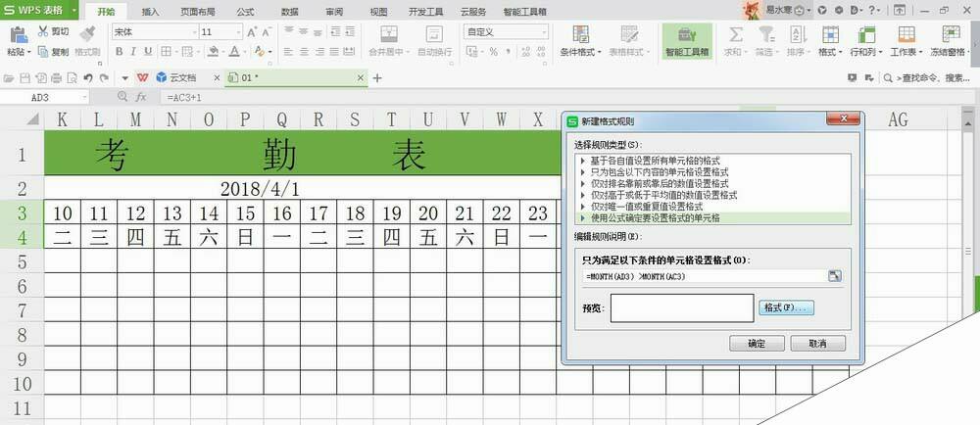This screenshot has width=980, height=425.
Task: Select rule type 只为包含以下内容的单元格设置格式
Action: pyautogui.click(x=712, y=171)
